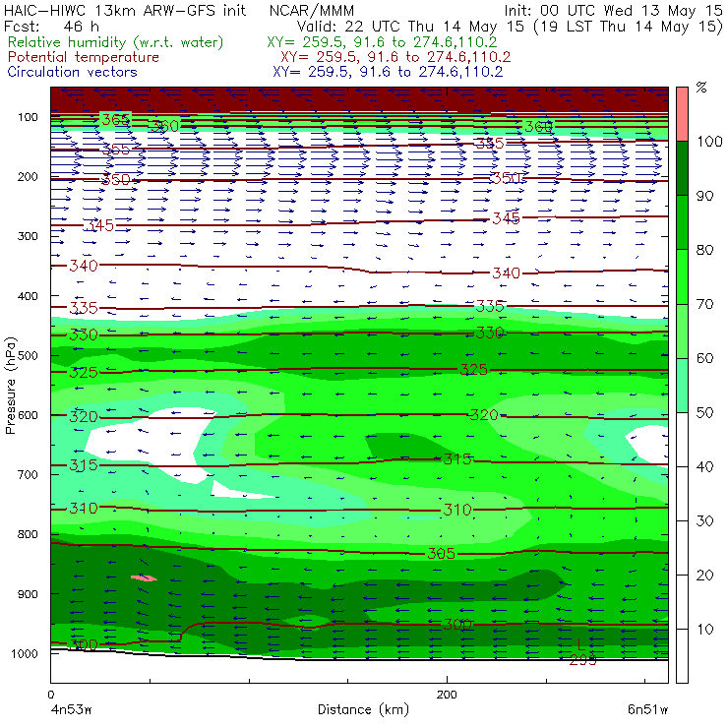Click the "200" pressure axis tick label

28,176
